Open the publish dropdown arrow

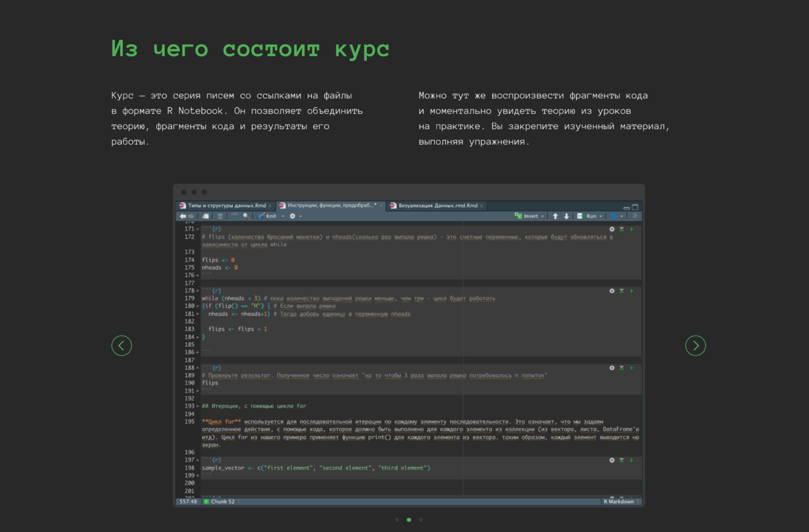click(x=622, y=216)
